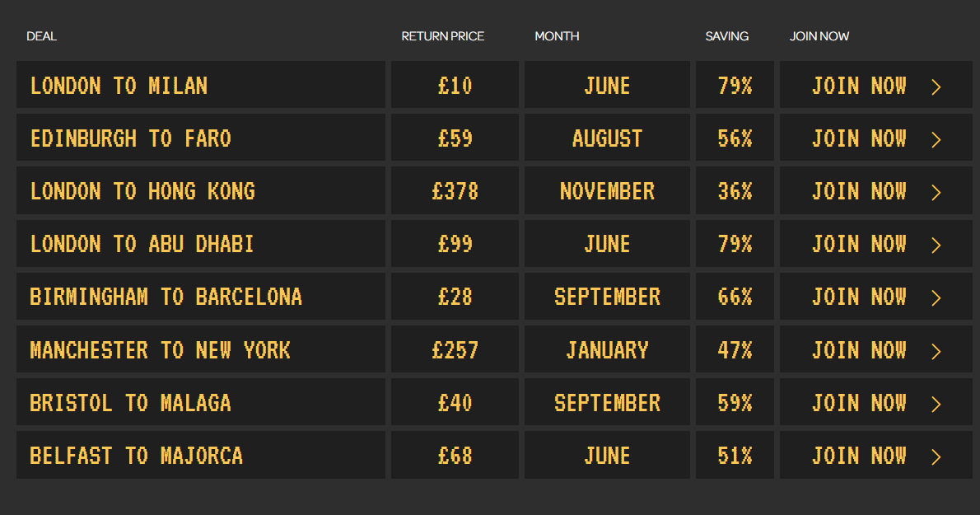The height and width of the screenshot is (515, 980).
Task: Click chevron arrow on London to Abu Dhabi row
Action: point(936,245)
